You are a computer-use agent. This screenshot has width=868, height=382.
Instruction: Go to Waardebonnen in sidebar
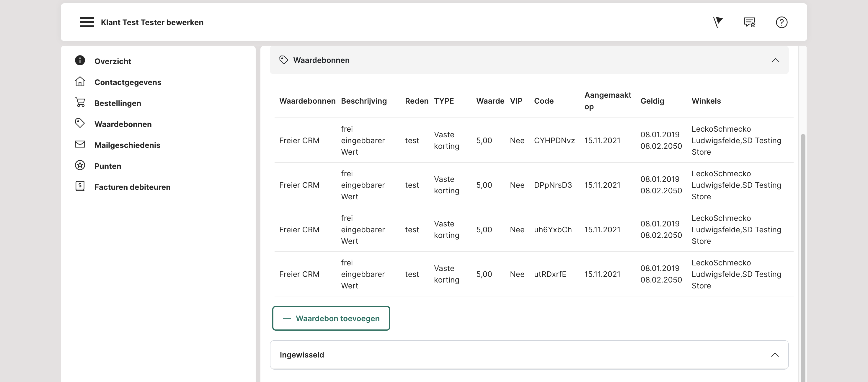pyautogui.click(x=123, y=124)
